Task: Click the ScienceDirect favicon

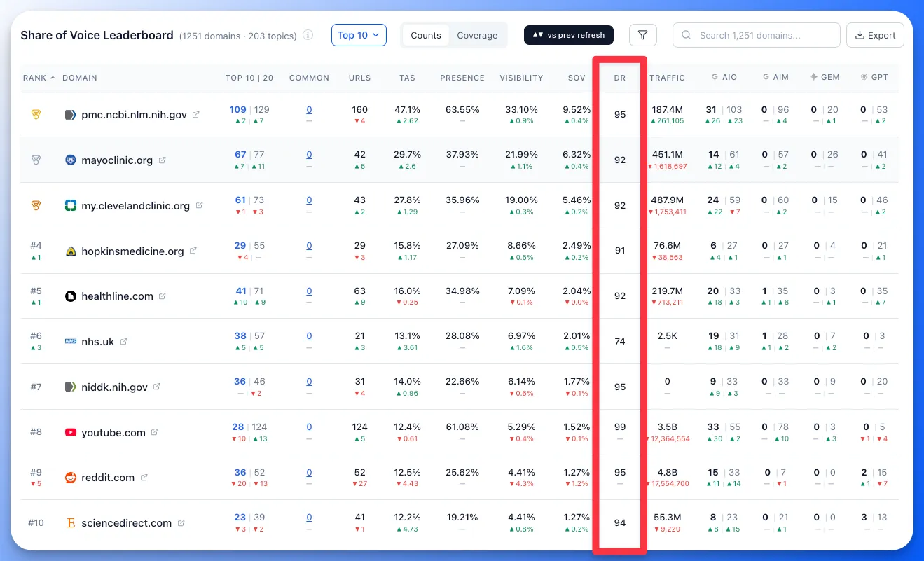Action: [x=70, y=523]
